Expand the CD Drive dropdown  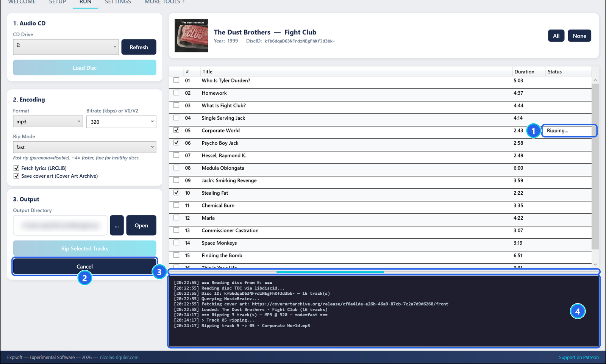(66, 47)
